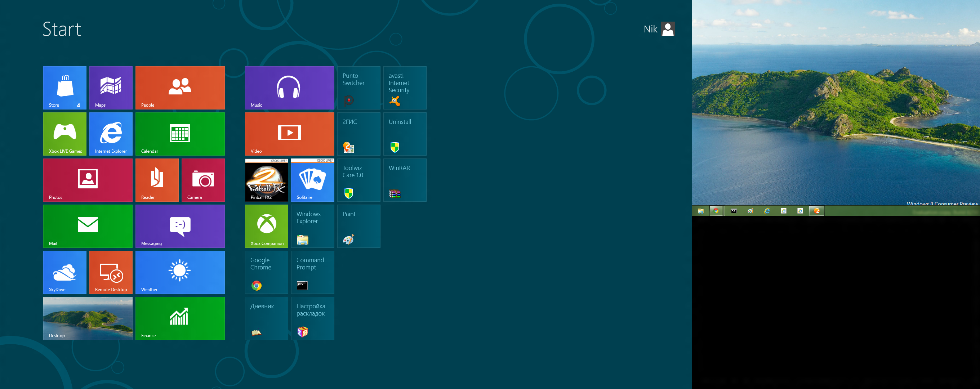Click the Nik user avatar picture
The height and width of the screenshot is (389, 980).
(x=668, y=29)
